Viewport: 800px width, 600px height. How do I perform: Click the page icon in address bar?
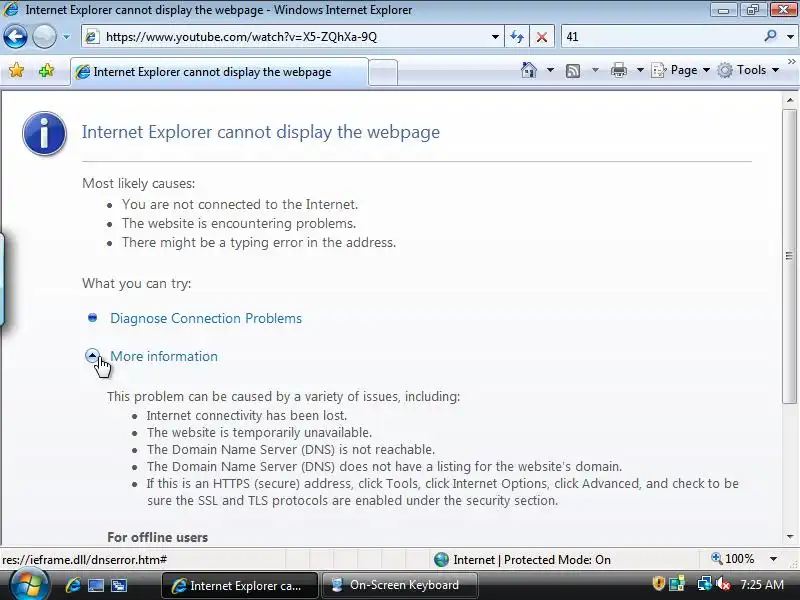92,37
